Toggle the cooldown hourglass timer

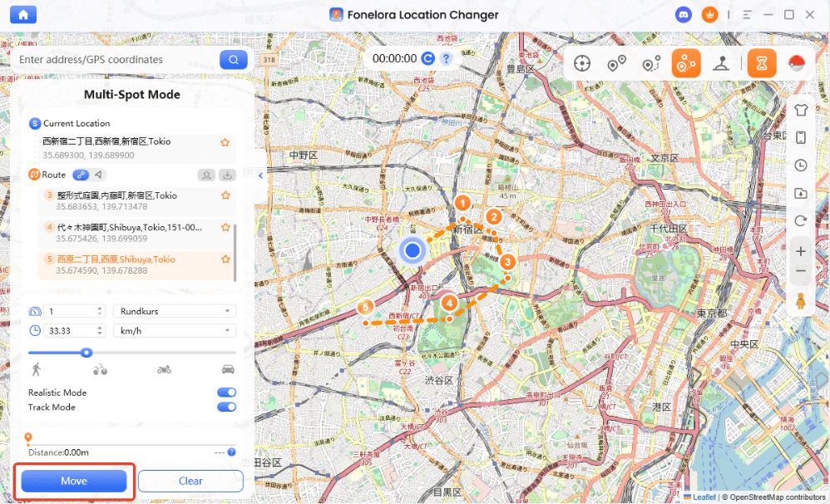coord(762,63)
